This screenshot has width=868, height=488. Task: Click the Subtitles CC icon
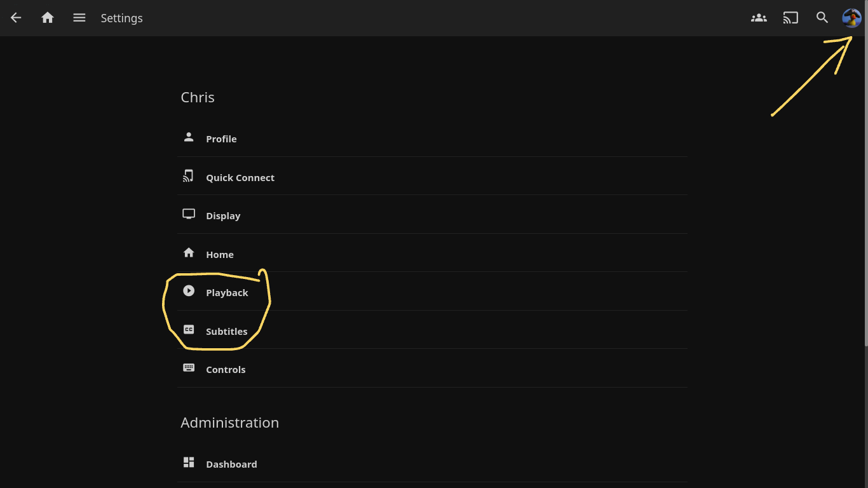pyautogui.click(x=189, y=330)
